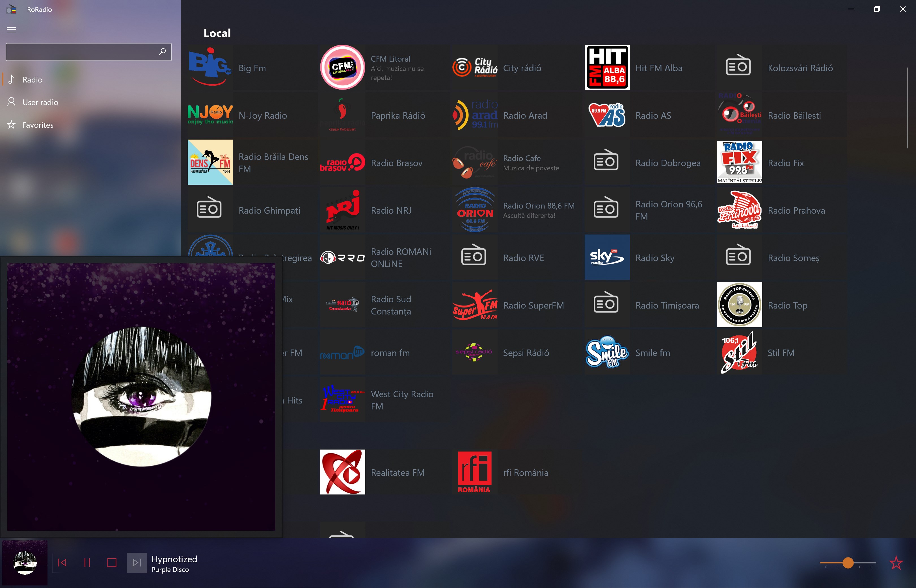Viewport: 916px width, 588px height.
Task: Click the now-playing album thumbnail
Action: pos(25,562)
